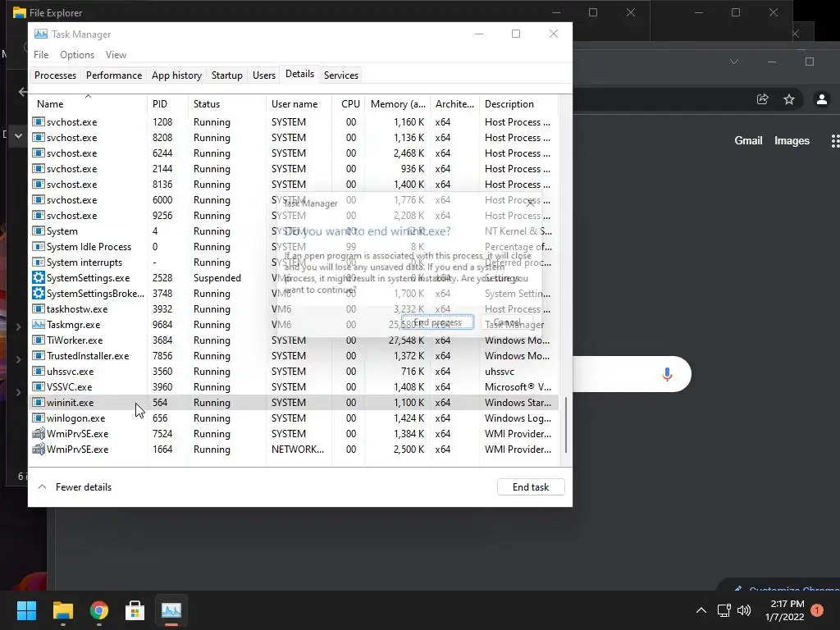The image size is (840, 630).
Task: Select the WmiPrvSE.exe icon with PID 1664
Action: (x=38, y=449)
